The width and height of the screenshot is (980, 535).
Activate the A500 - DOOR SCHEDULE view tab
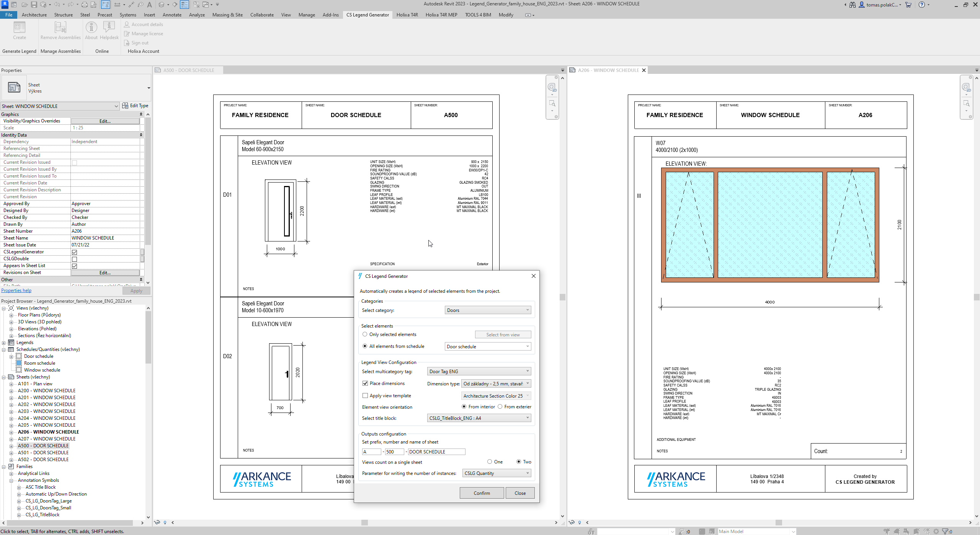[x=188, y=70]
